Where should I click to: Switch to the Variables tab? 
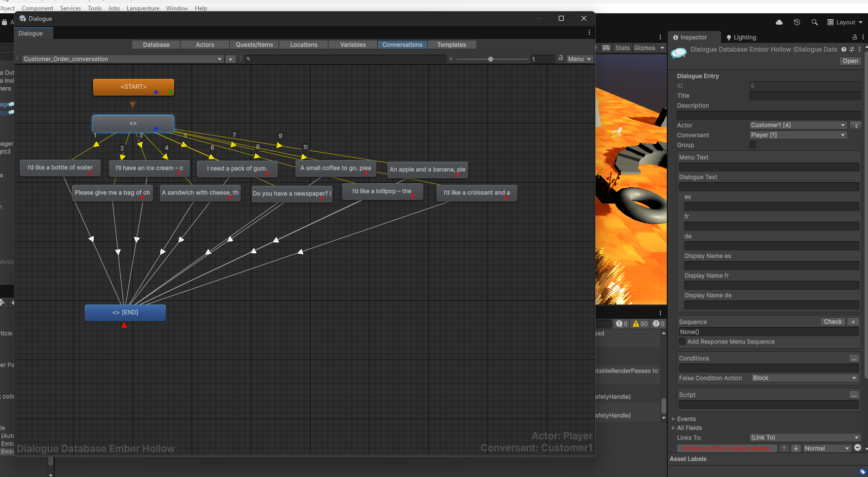click(353, 45)
